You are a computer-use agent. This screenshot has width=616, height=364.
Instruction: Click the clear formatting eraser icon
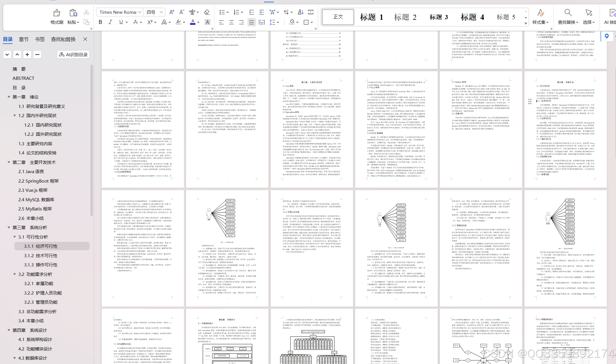click(x=207, y=12)
